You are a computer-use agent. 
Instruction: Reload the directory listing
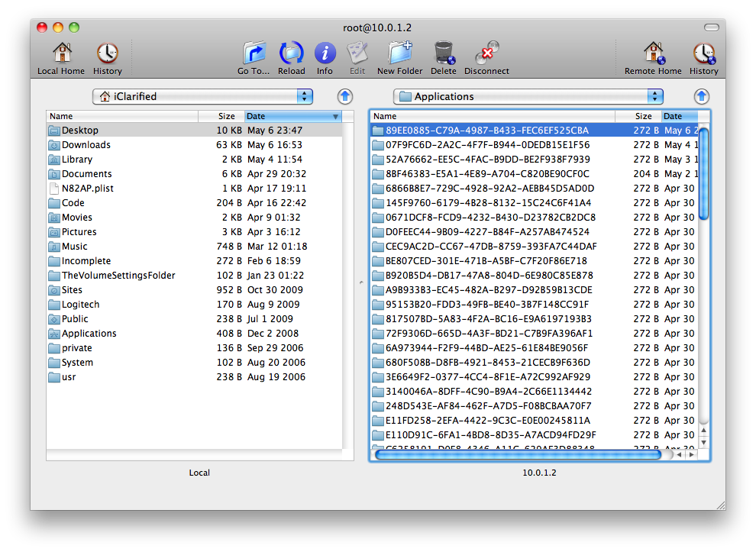pyautogui.click(x=291, y=54)
